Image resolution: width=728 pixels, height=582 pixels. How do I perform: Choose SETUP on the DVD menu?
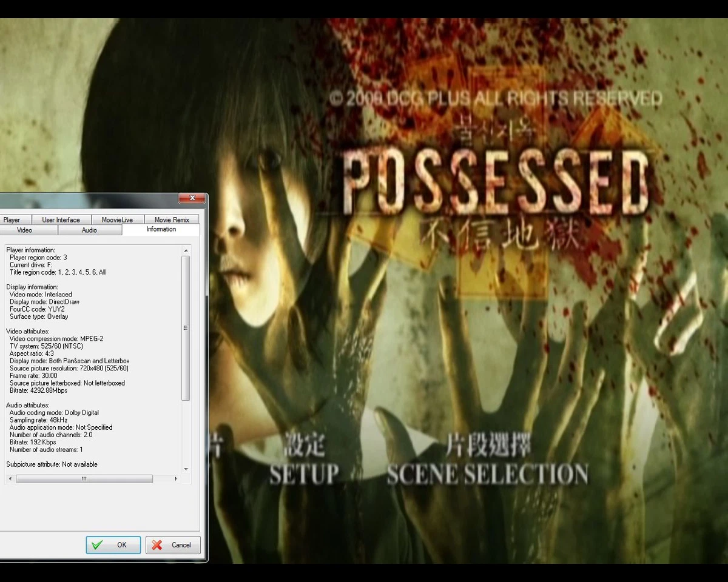pos(305,473)
